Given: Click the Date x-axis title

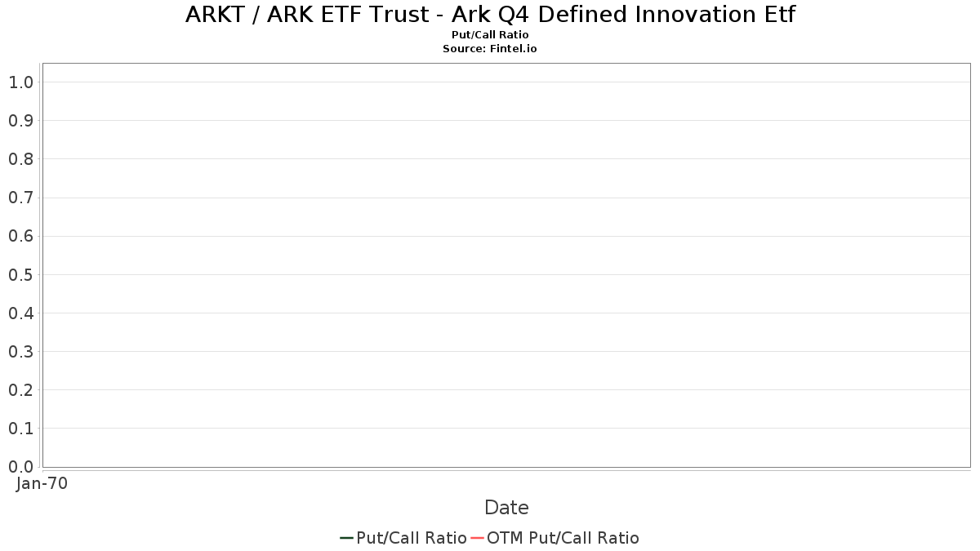Looking at the screenshot, I should coord(506,508).
